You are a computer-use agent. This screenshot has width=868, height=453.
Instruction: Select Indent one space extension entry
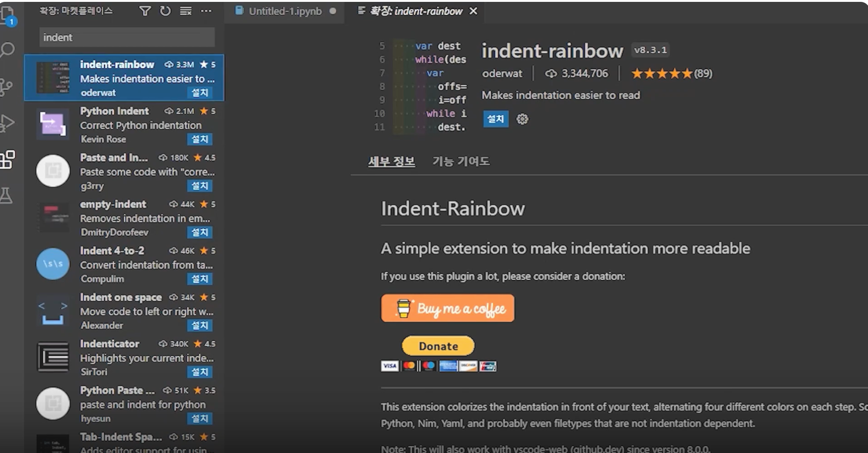tap(124, 310)
